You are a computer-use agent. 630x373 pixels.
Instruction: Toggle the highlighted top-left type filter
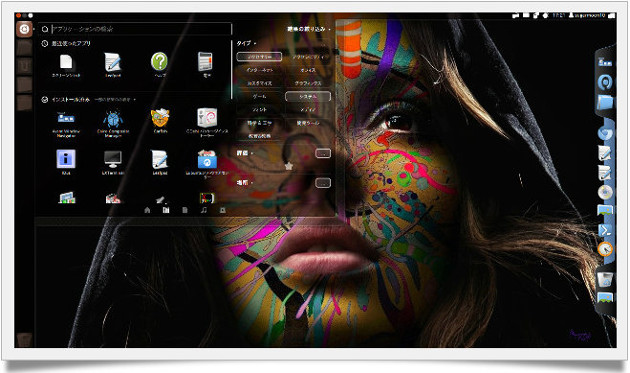(259, 57)
